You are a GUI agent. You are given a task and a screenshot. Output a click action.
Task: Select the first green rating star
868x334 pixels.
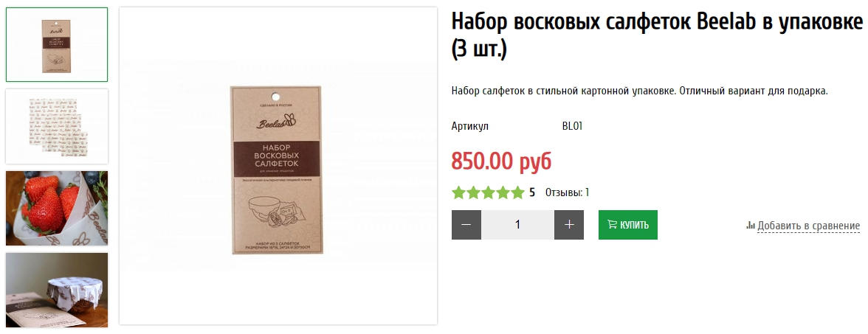click(x=458, y=192)
